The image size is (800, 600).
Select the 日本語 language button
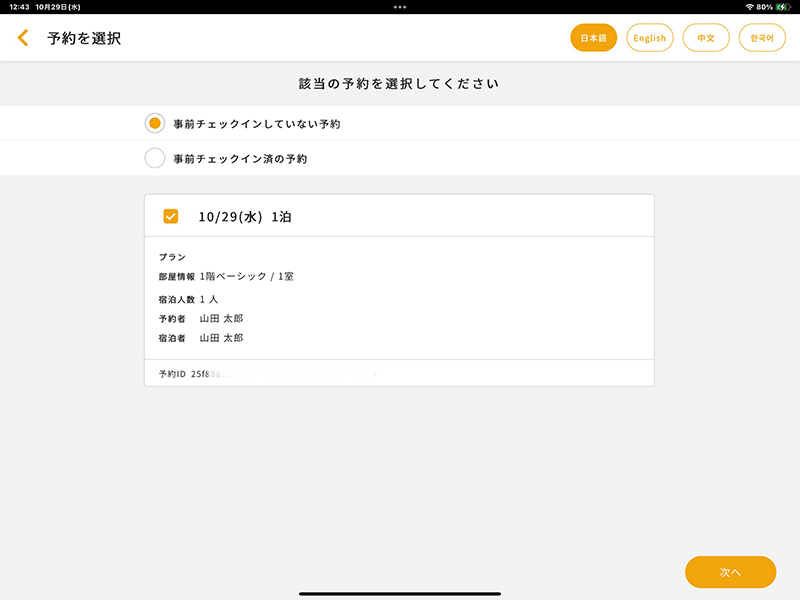593,37
